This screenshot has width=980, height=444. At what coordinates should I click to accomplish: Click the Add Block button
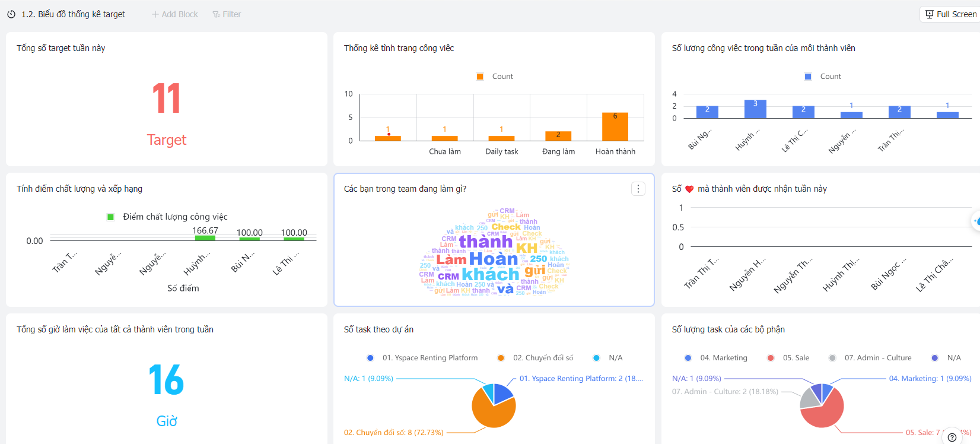(x=174, y=14)
